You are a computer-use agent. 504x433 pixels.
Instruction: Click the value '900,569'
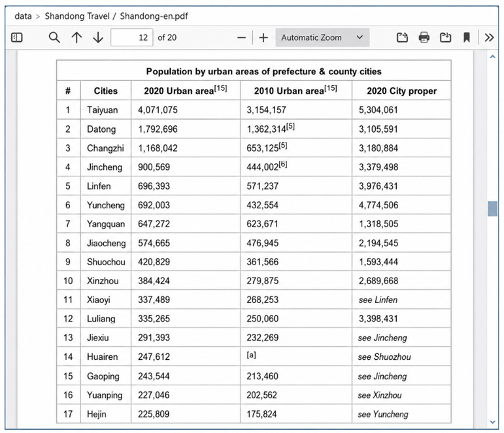point(154,167)
